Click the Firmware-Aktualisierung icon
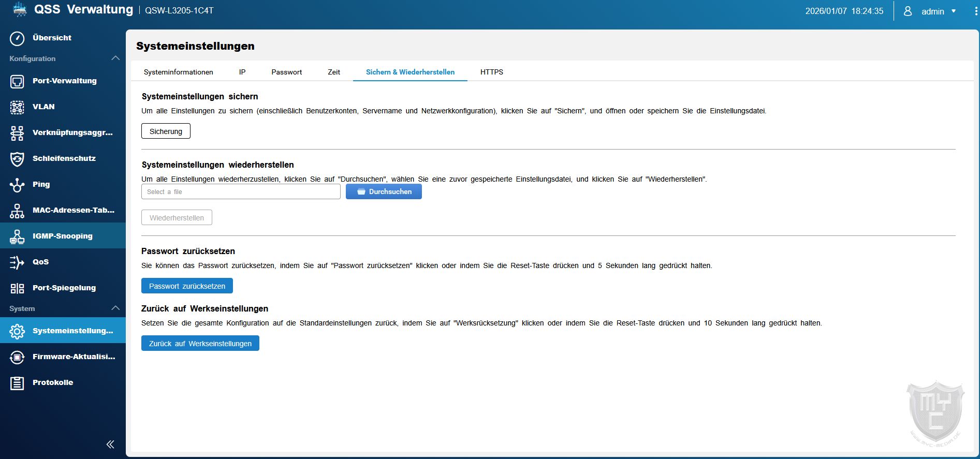This screenshot has width=980, height=459. point(17,357)
